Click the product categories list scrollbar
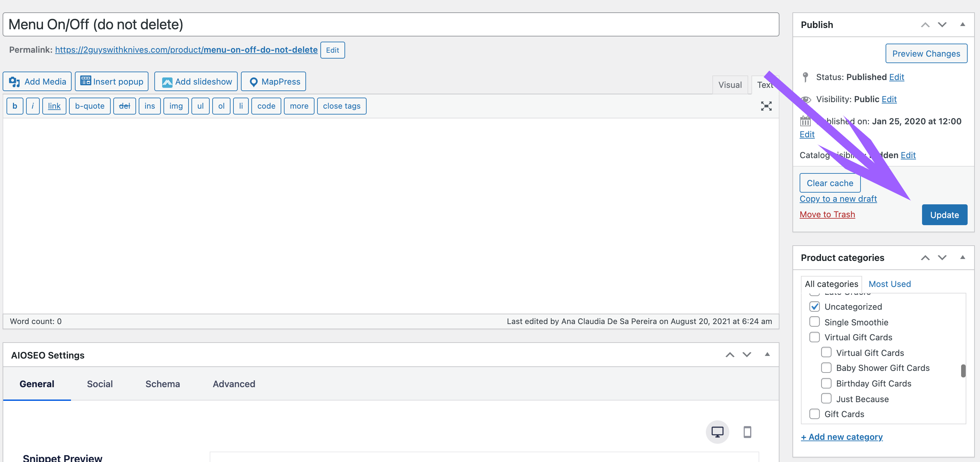Viewport: 980px width, 462px height. point(963,370)
